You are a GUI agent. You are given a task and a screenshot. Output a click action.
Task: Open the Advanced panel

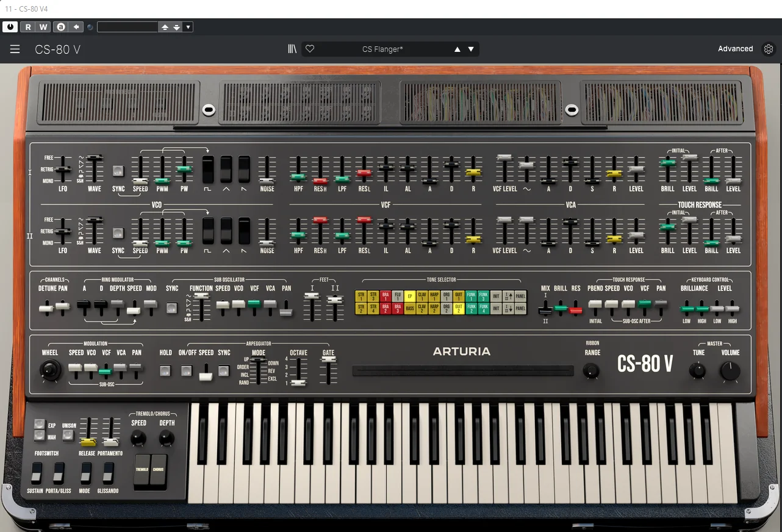click(735, 49)
